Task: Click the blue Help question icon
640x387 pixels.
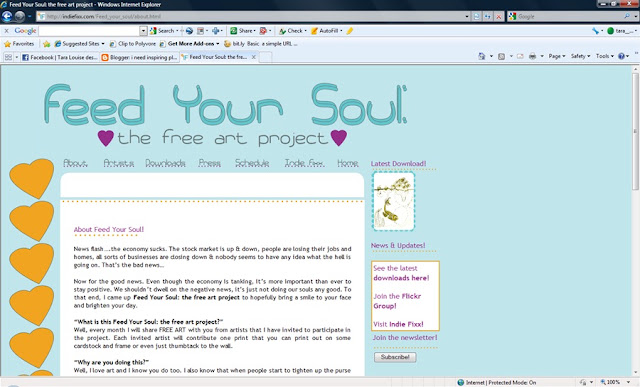Action: 621,56
